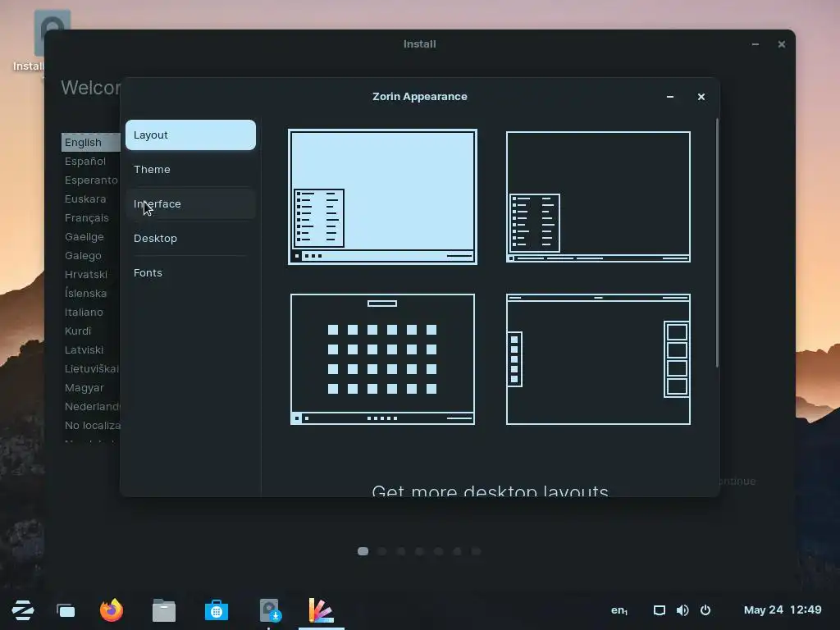The height and width of the screenshot is (630, 840).
Task: Open the en keyboard layout indicator
Action: (x=619, y=610)
